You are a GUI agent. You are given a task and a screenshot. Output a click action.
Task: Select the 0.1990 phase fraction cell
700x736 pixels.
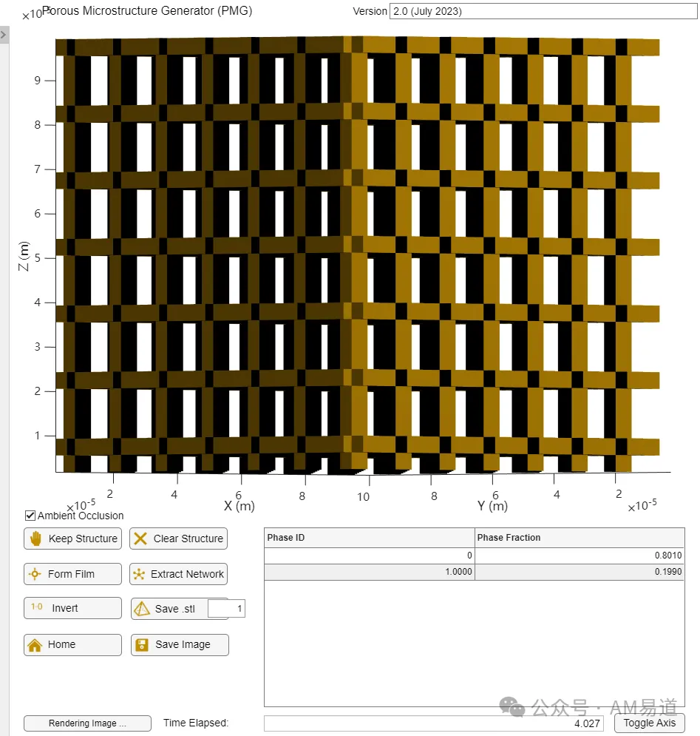[x=580, y=572]
